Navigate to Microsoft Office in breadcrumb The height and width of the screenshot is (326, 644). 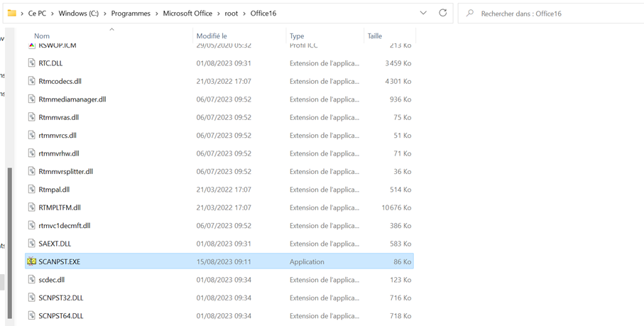(187, 13)
